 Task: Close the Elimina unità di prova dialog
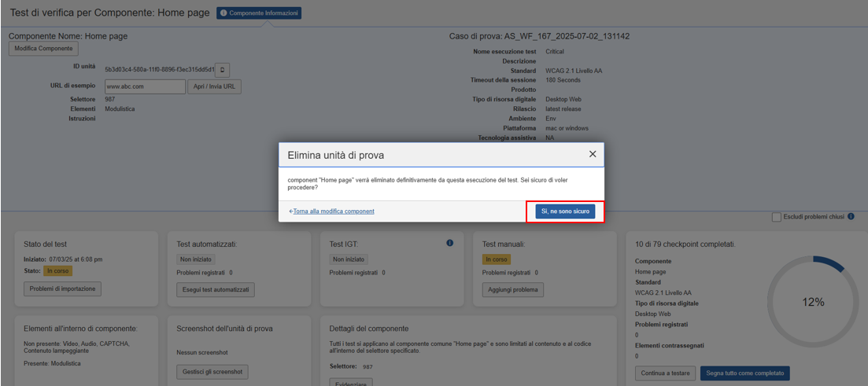tap(593, 155)
